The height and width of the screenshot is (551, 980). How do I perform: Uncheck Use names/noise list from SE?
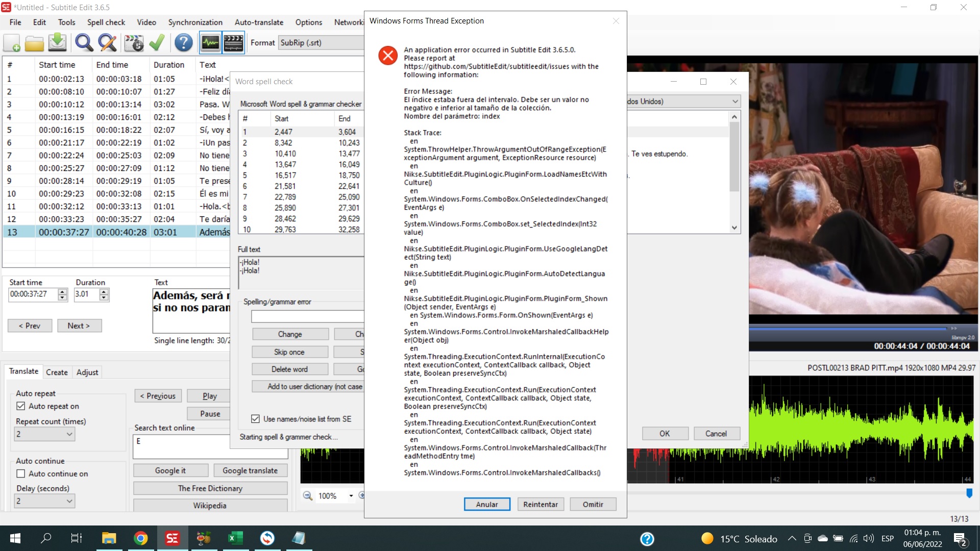(x=255, y=418)
